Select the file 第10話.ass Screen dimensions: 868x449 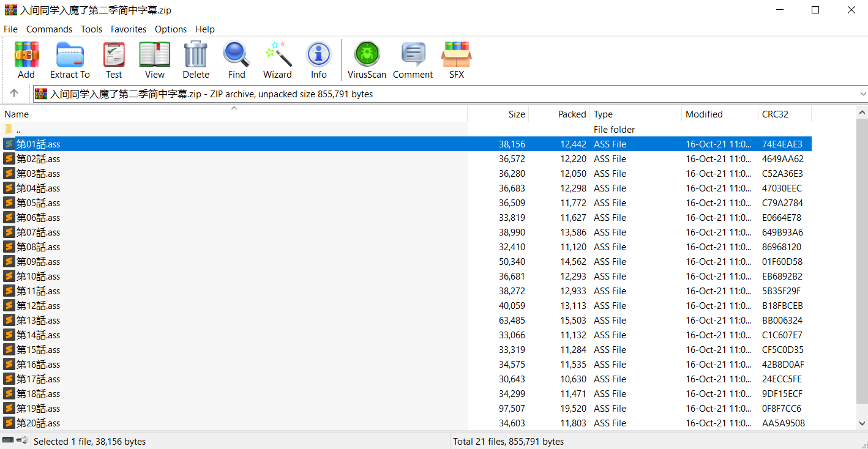click(406, 276)
